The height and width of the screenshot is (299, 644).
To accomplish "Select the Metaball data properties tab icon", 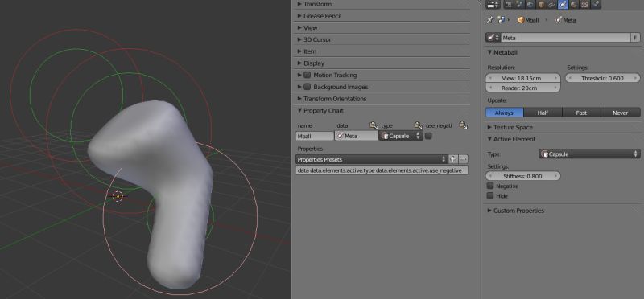I will (563, 5).
